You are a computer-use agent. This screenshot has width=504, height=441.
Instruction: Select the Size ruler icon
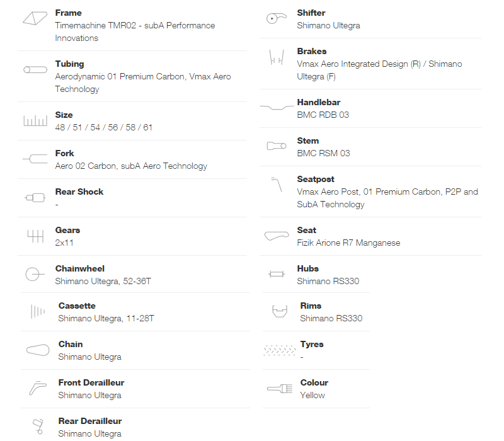click(x=35, y=120)
